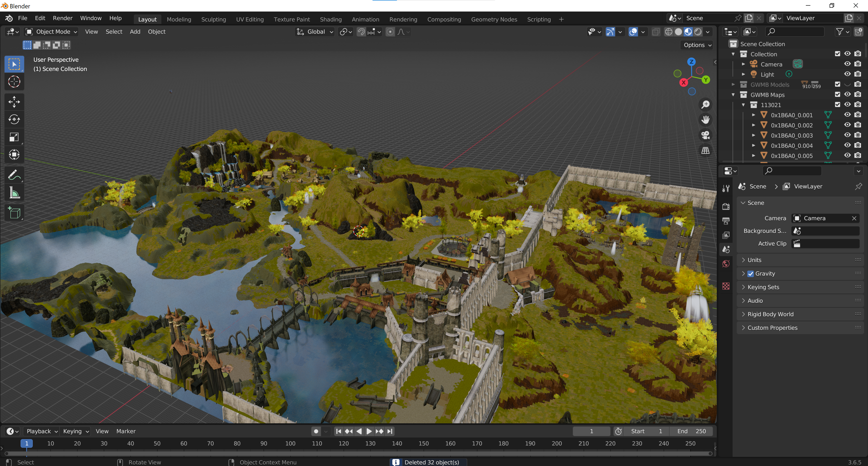
Task: Activate the Annotate pencil tool
Action: pos(14,175)
